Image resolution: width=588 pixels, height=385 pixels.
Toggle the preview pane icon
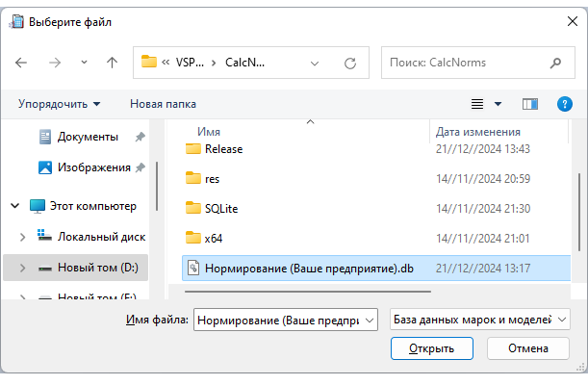[x=529, y=103]
